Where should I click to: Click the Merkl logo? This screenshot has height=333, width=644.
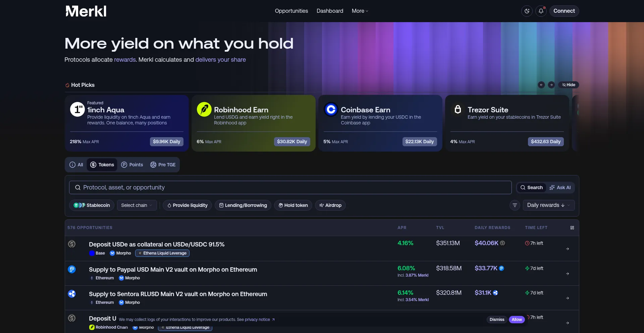(x=86, y=11)
